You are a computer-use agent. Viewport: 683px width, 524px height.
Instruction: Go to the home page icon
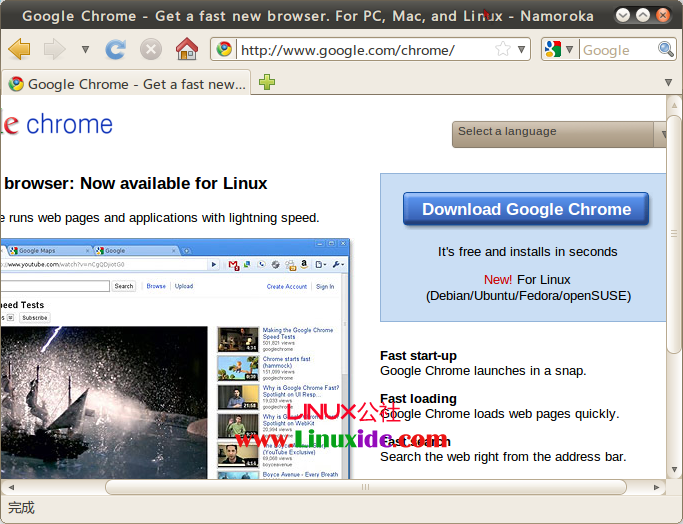coord(187,49)
